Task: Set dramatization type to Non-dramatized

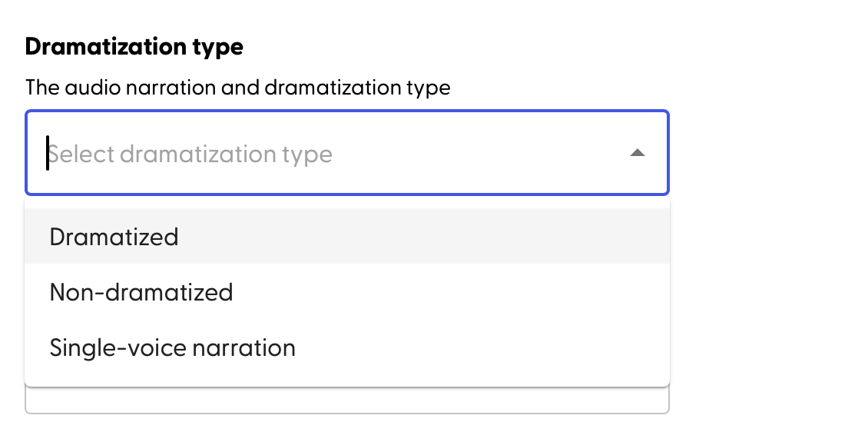Action: (x=141, y=292)
